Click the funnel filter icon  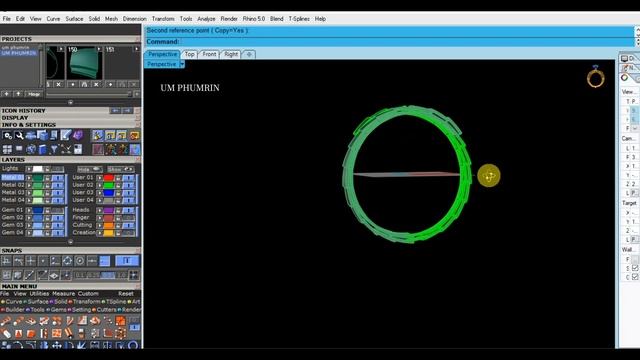[54, 149]
